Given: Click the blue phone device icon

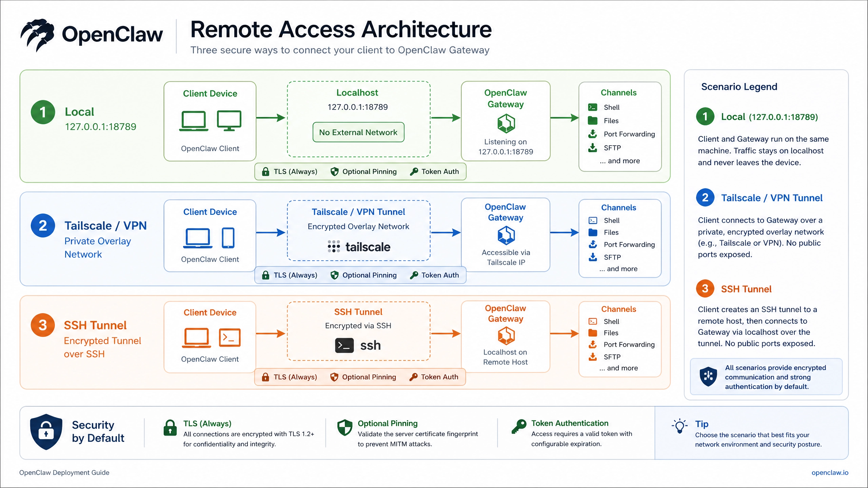Looking at the screenshot, I should click(228, 238).
